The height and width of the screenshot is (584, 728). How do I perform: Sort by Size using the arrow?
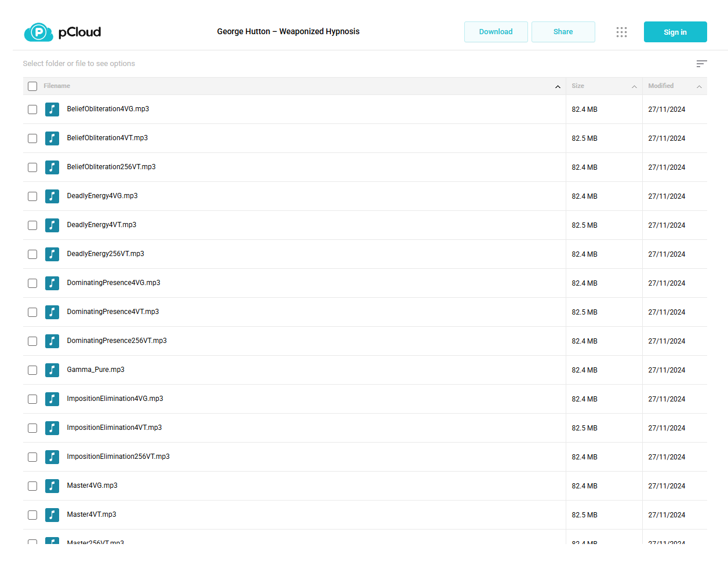[x=634, y=87]
